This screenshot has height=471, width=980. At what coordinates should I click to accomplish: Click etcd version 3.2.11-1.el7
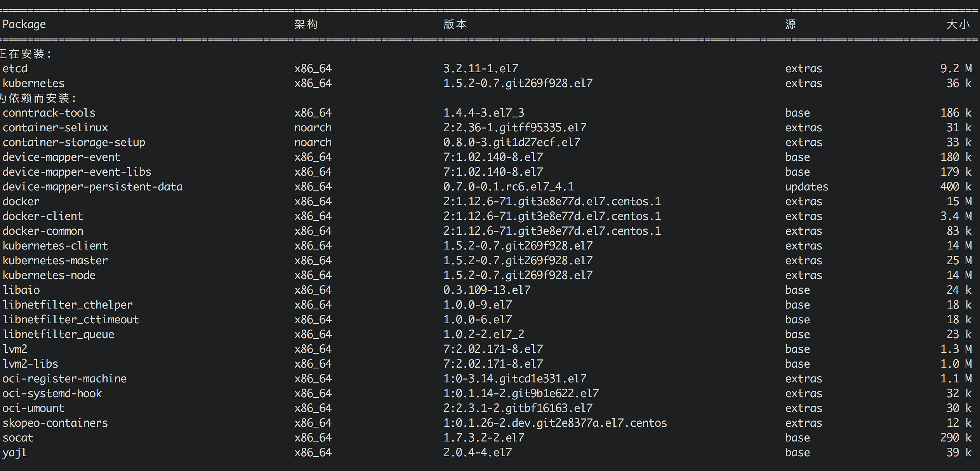point(481,68)
